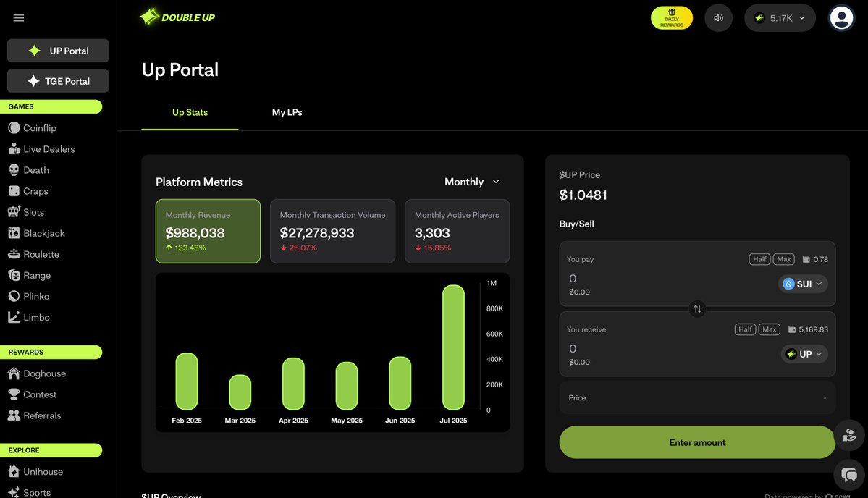The height and width of the screenshot is (498, 868).
Task: Click the REWARDS section header
Action: (51, 352)
